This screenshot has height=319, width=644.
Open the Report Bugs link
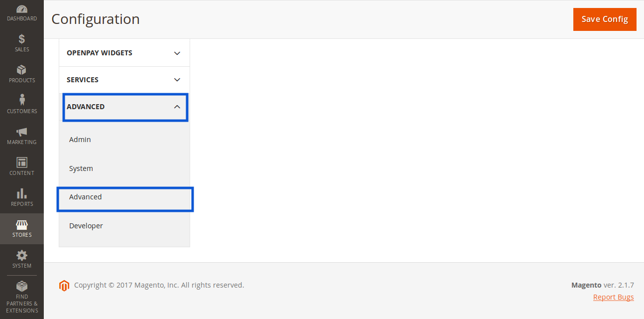[x=613, y=297]
